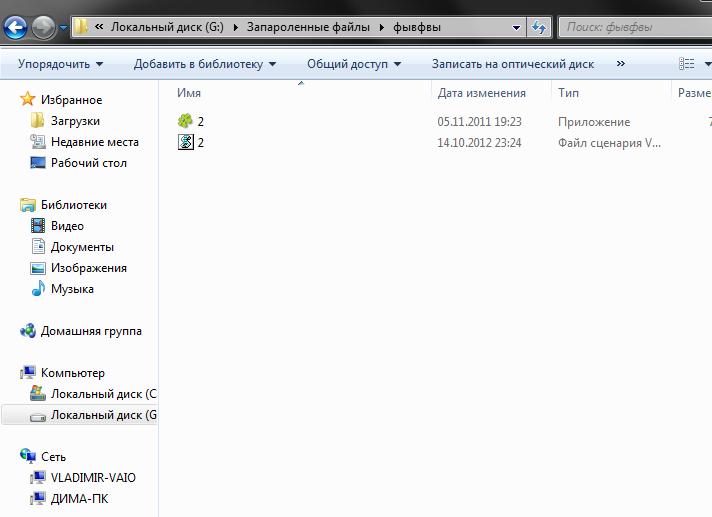This screenshot has height=517, width=712.
Task: Select Домашняя группа in the sidebar
Action: pos(91,331)
